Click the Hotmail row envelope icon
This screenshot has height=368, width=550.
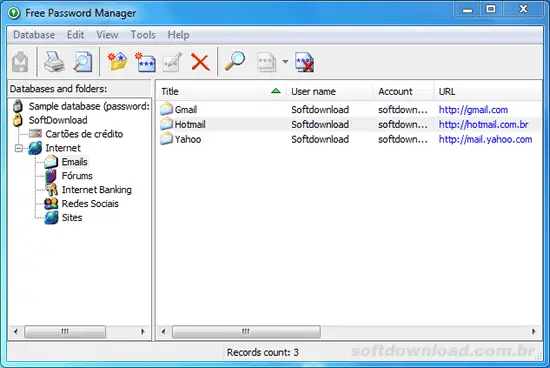tap(167, 124)
